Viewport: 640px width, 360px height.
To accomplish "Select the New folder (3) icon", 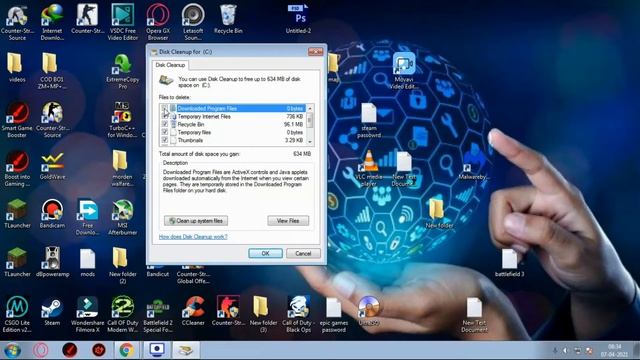I will 263,314.
